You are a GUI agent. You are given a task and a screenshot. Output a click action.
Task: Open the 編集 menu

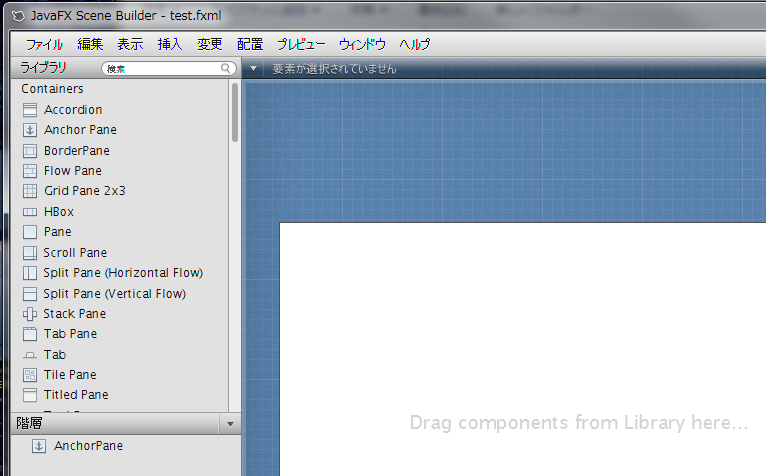click(90, 44)
